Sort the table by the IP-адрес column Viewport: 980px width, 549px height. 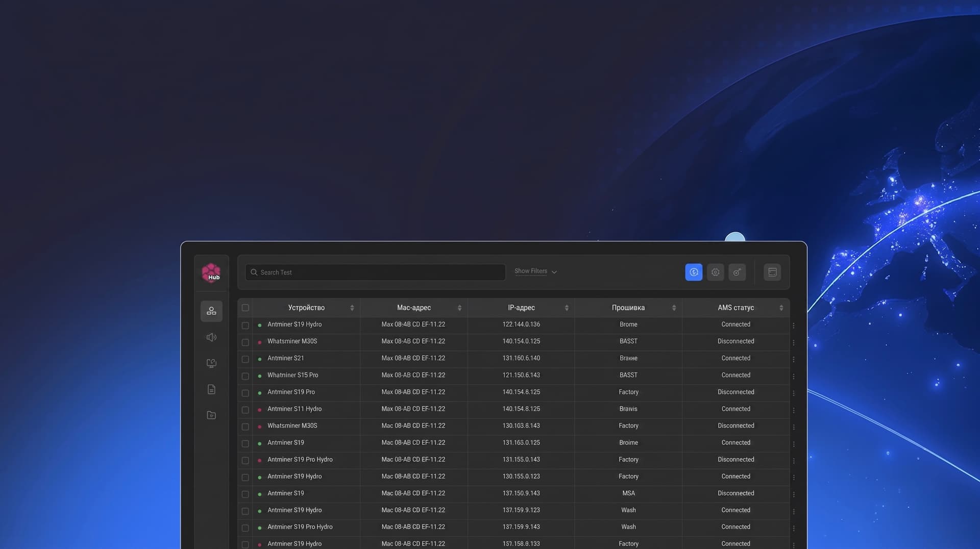click(567, 308)
